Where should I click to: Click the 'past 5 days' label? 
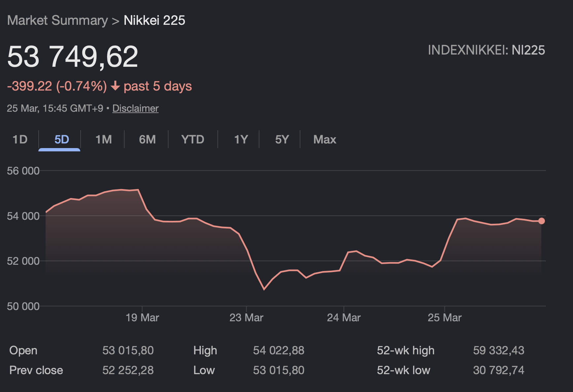158,86
